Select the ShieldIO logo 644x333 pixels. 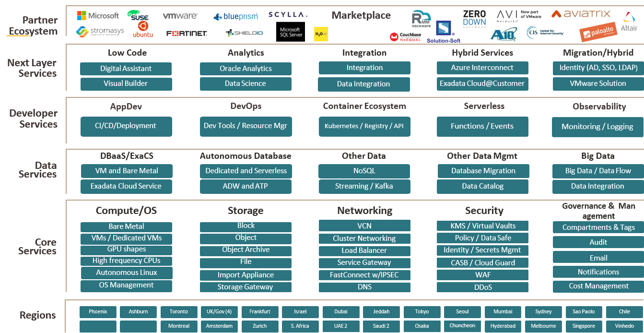244,33
